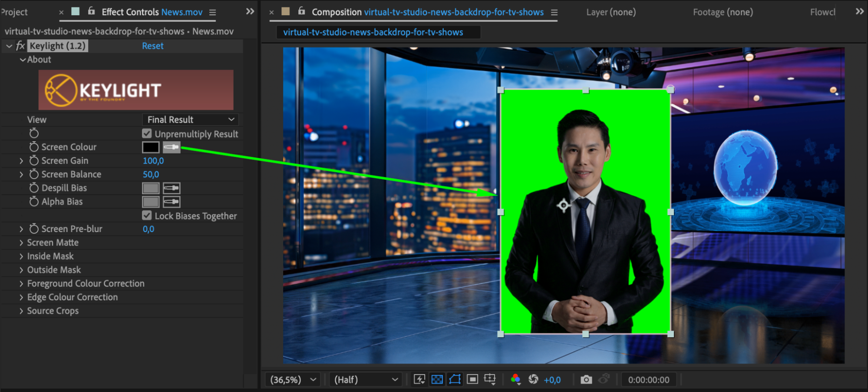Open the Half resolution dropdown

pyautogui.click(x=366, y=379)
